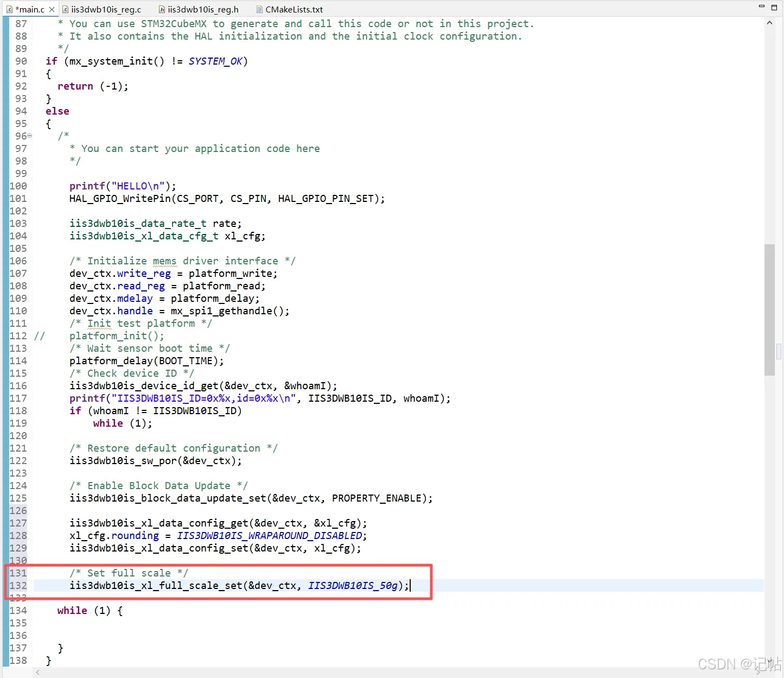Viewport: 784px width, 678px height.
Task: Click the platform_write assignment value
Action: coord(230,274)
